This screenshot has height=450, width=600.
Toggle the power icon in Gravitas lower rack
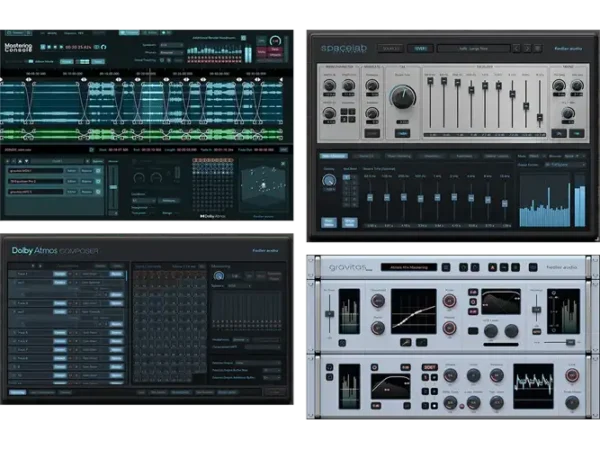(x=375, y=367)
